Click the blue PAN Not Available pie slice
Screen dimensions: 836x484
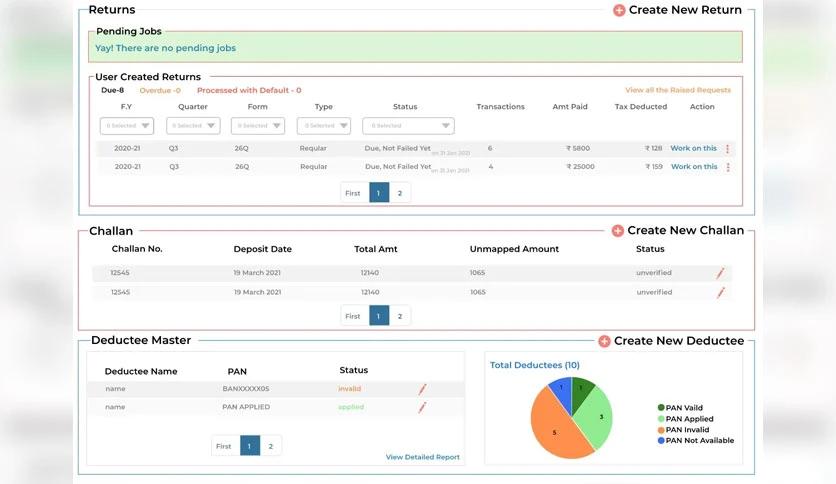[x=562, y=392]
